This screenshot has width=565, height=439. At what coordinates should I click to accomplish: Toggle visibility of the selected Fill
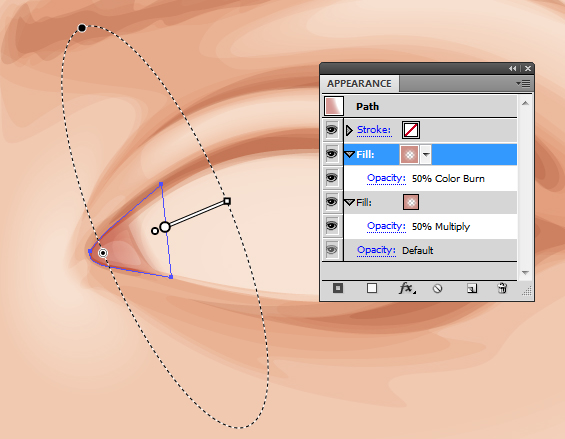point(332,154)
